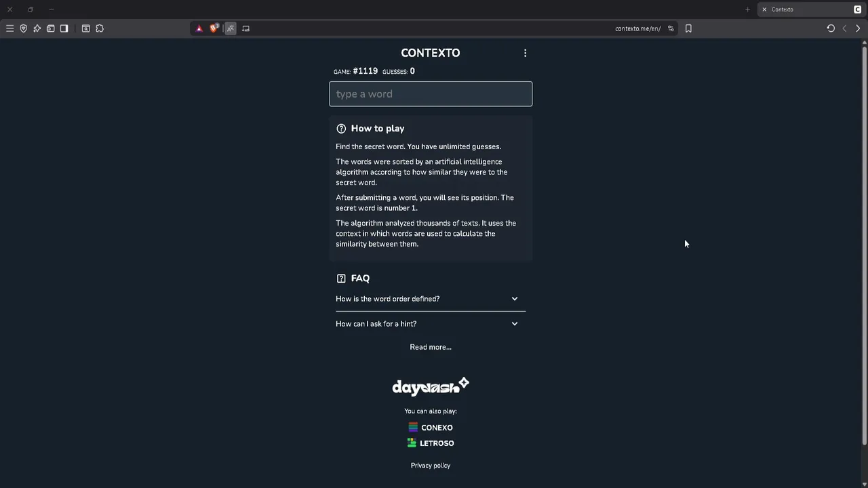Click the Conexo colored icon
868x488 pixels.
[413, 427]
